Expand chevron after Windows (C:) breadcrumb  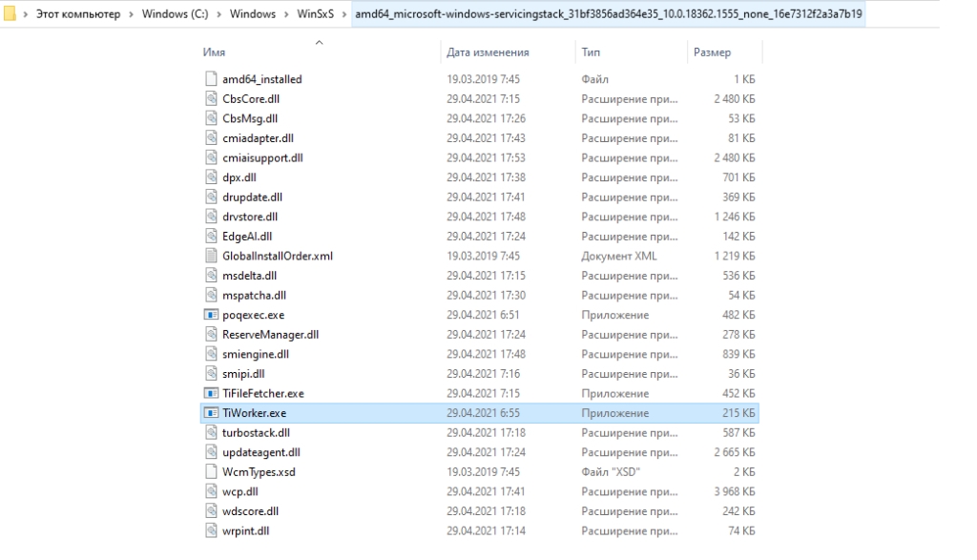(219, 14)
